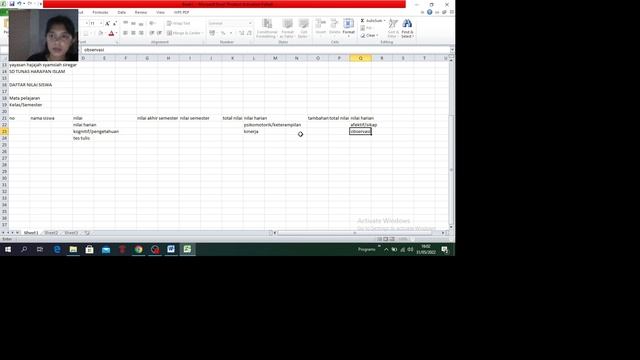Click the Decrease Indent icon

point(151,33)
